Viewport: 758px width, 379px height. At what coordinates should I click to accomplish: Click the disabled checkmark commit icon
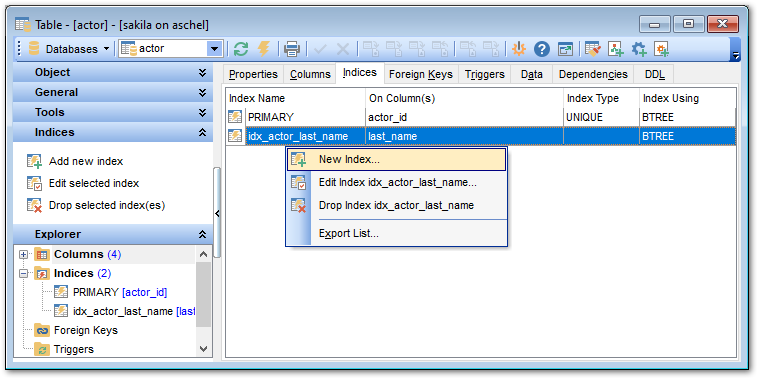pyautogui.click(x=320, y=49)
